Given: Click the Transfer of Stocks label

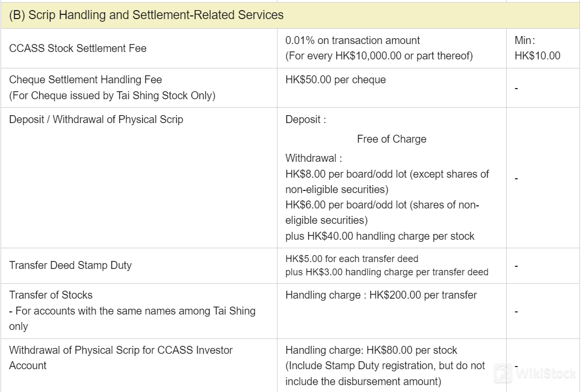Looking at the screenshot, I should pos(51,295).
